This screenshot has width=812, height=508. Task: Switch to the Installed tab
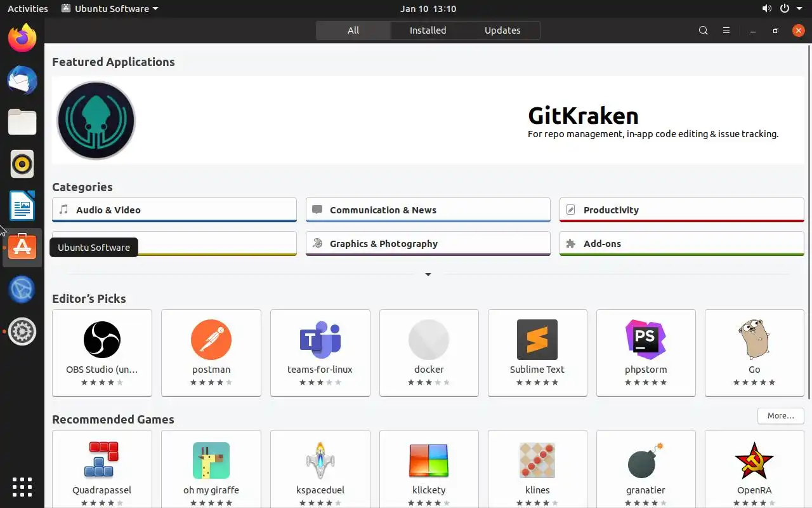click(428, 30)
